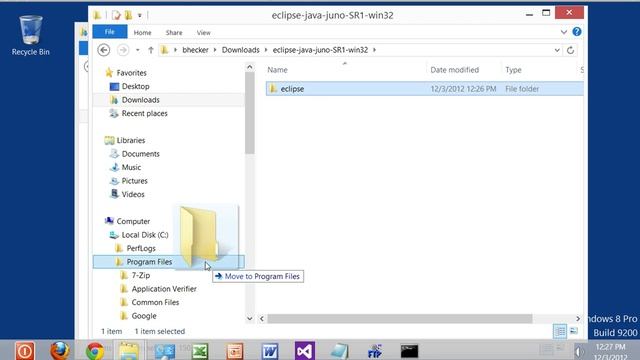Viewport: 640px width, 360px height.
Task: Click Downloads in the address path
Action: click(240, 50)
